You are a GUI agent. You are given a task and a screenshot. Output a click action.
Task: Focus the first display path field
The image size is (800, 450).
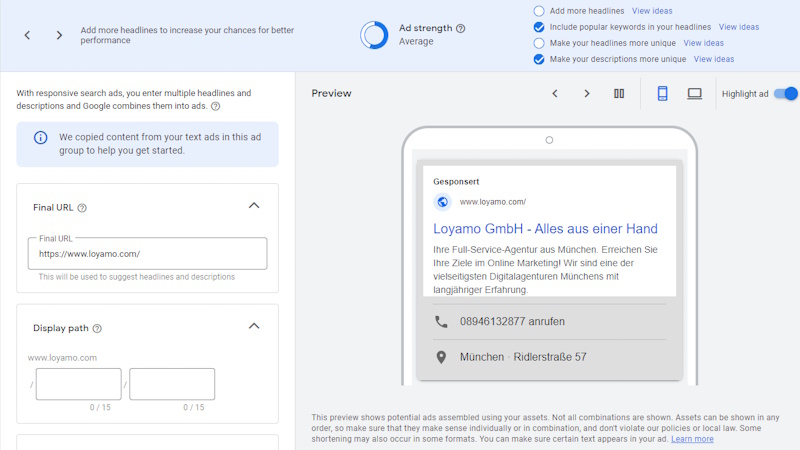click(79, 384)
